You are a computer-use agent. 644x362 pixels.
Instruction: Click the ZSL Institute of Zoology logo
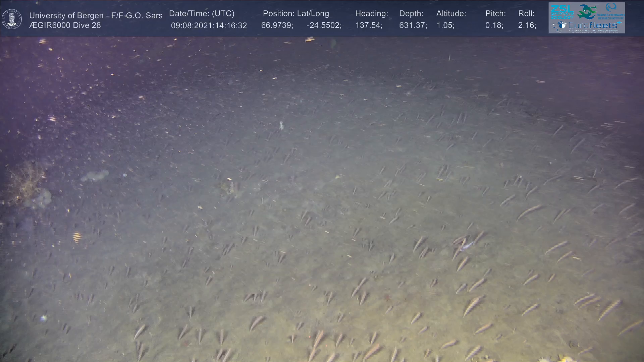tap(562, 12)
